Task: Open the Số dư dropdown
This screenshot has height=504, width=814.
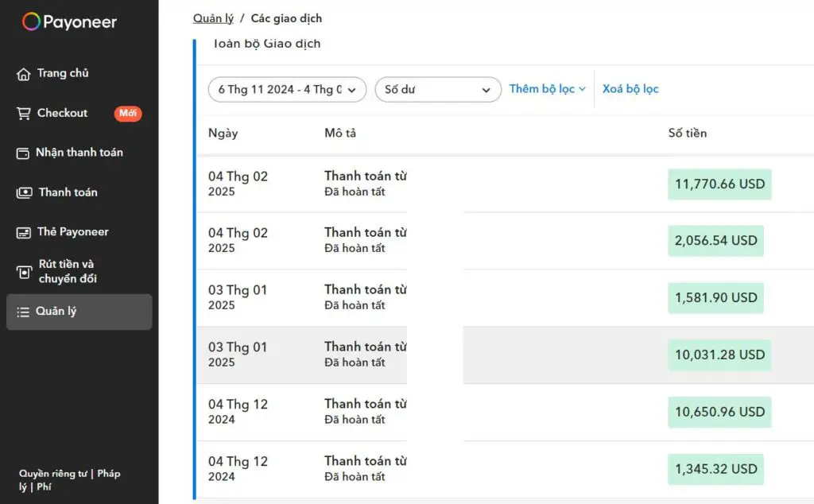Action: coord(437,89)
